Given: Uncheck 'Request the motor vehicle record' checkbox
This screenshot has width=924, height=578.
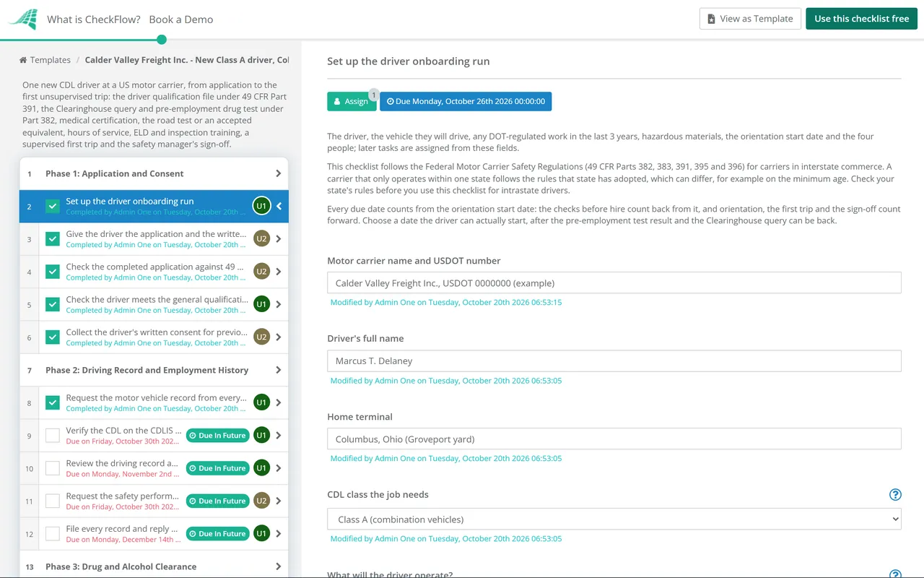Looking at the screenshot, I should click(x=53, y=402).
